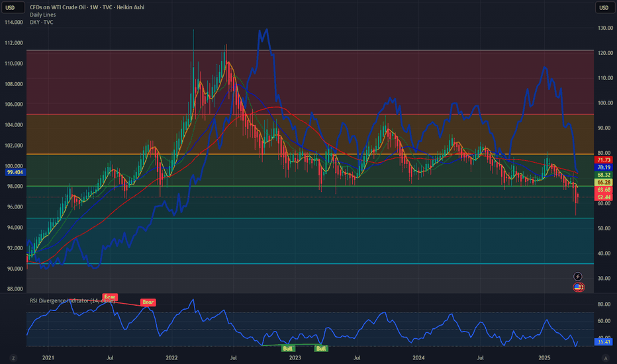The height and width of the screenshot is (364, 617).
Task: Click the 62.44 last price label
Action: (x=604, y=197)
